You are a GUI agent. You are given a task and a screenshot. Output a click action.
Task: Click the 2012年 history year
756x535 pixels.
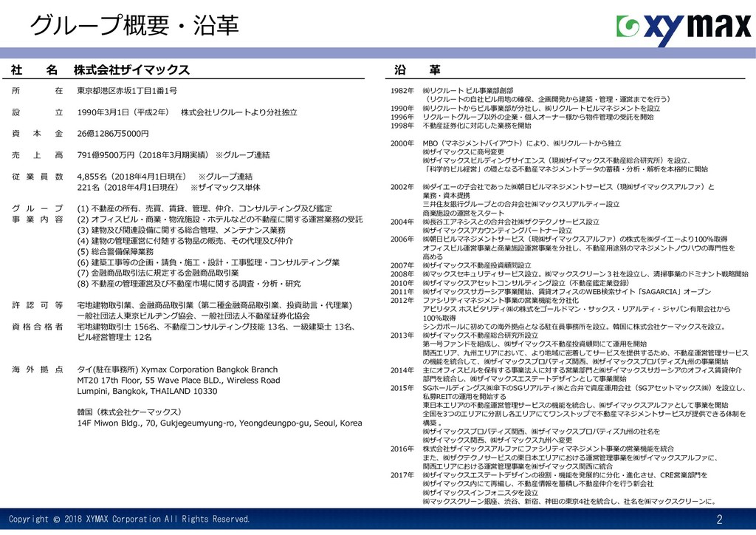(402, 301)
